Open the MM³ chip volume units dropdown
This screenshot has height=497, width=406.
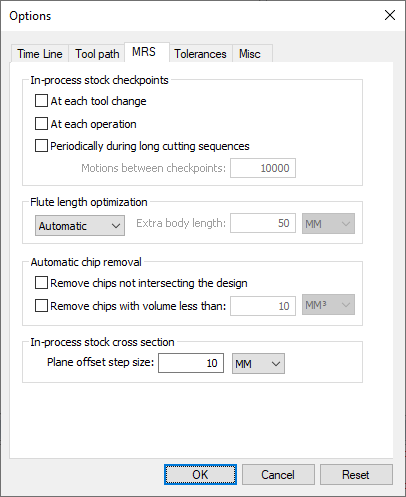(x=328, y=304)
